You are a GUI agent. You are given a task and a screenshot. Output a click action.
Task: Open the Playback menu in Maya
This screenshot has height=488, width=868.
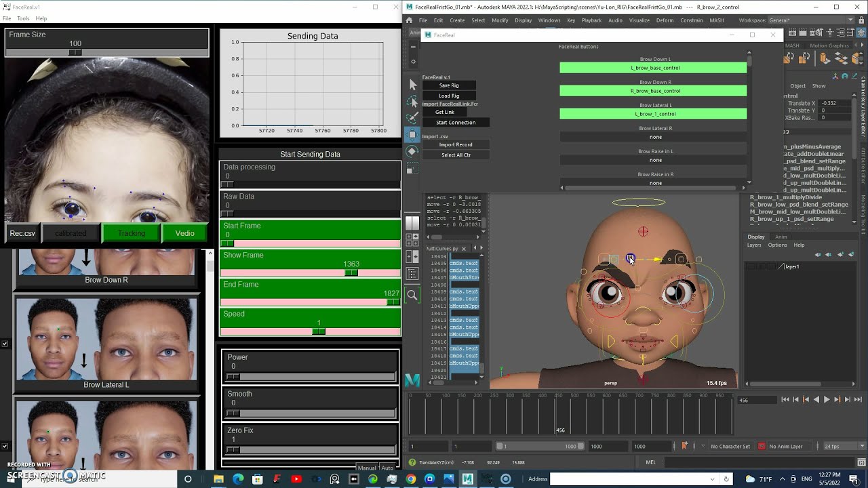tap(591, 20)
